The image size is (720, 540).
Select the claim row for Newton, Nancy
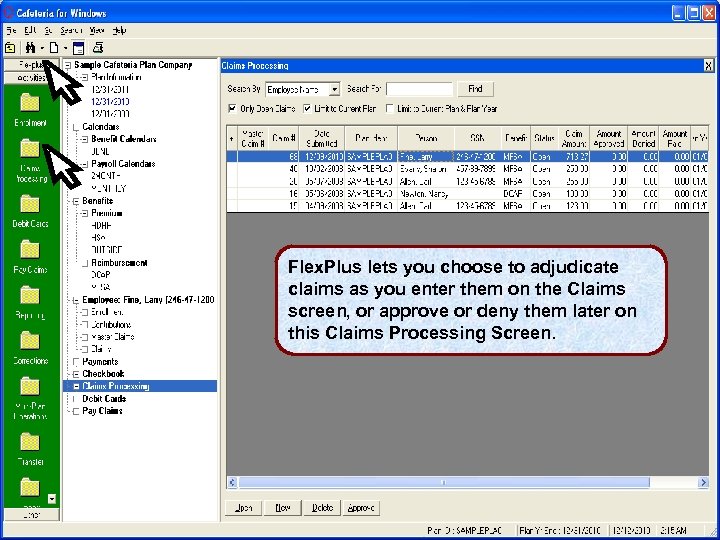pos(467,194)
